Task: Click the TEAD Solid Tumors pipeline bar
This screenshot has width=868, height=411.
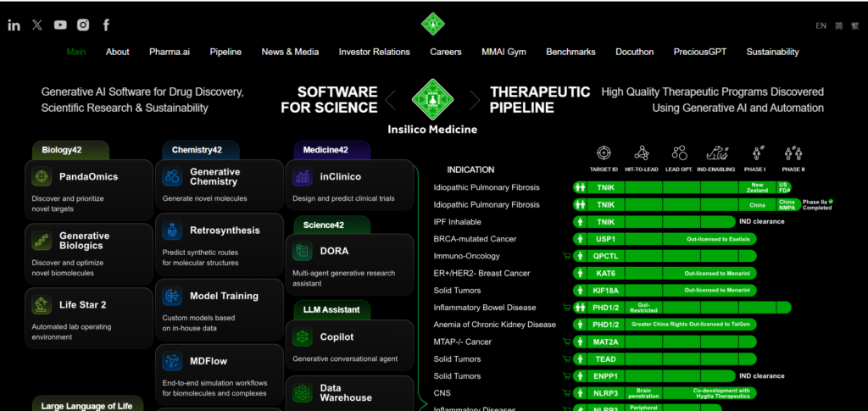Action: pos(665,359)
